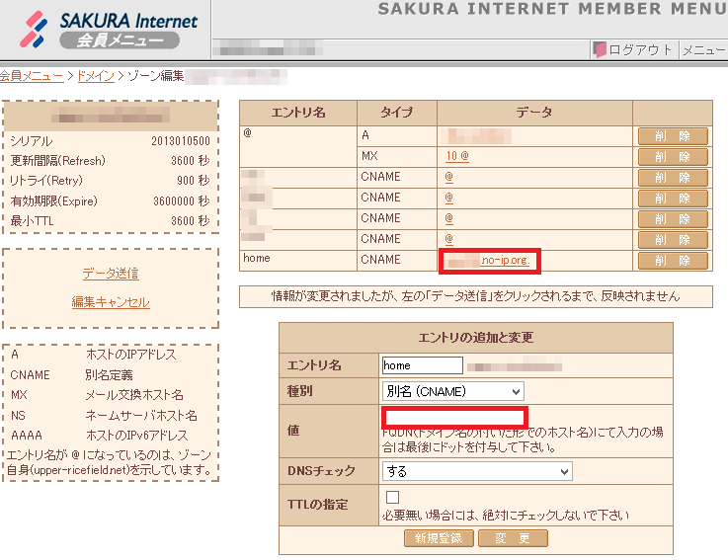Delete the MX record entry
Screen dimensions: 728x560
673,157
